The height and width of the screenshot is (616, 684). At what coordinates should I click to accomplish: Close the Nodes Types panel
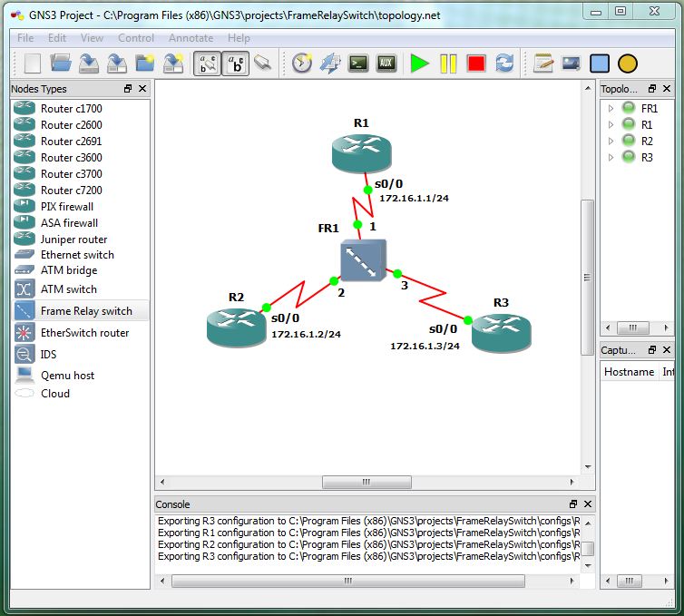pyautogui.click(x=142, y=89)
